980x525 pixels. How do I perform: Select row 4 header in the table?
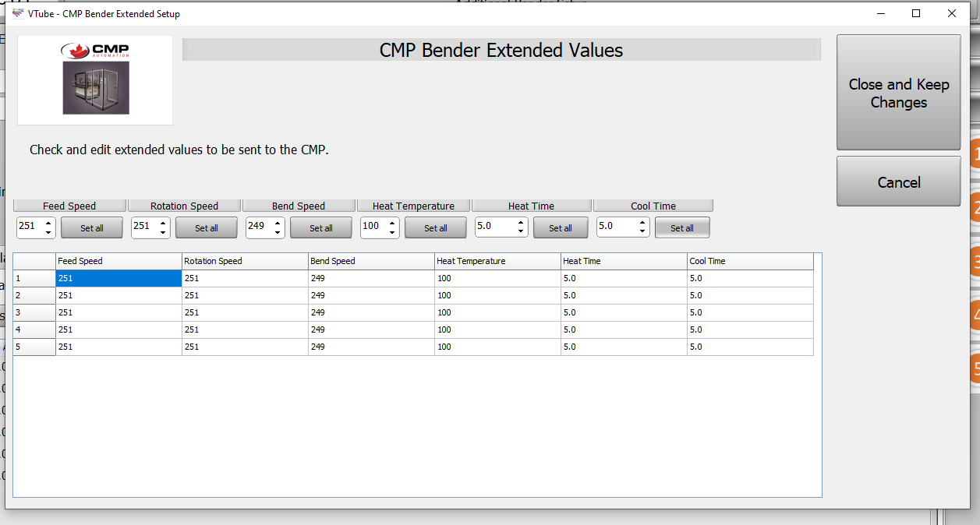tap(34, 329)
